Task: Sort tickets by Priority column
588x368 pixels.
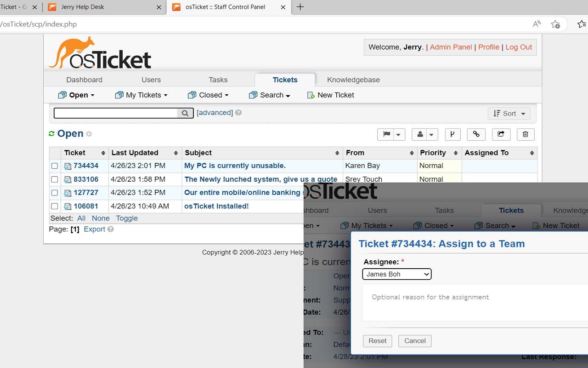Action: (x=432, y=153)
